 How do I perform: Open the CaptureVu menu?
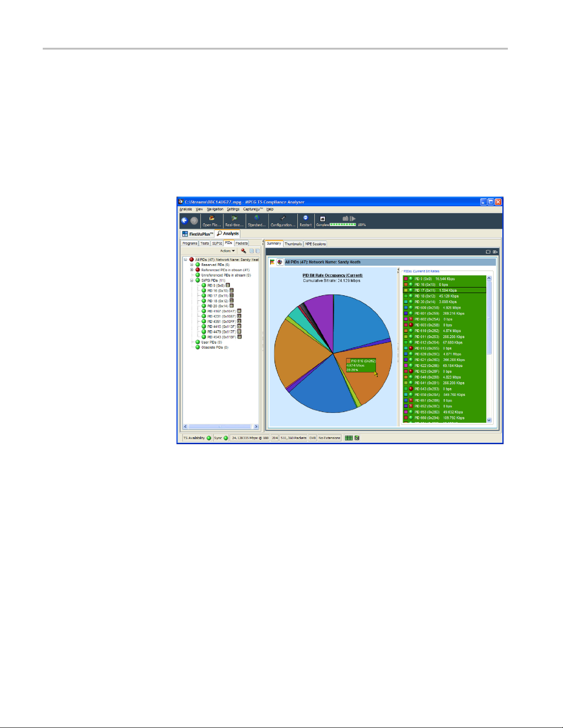point(253,209)
